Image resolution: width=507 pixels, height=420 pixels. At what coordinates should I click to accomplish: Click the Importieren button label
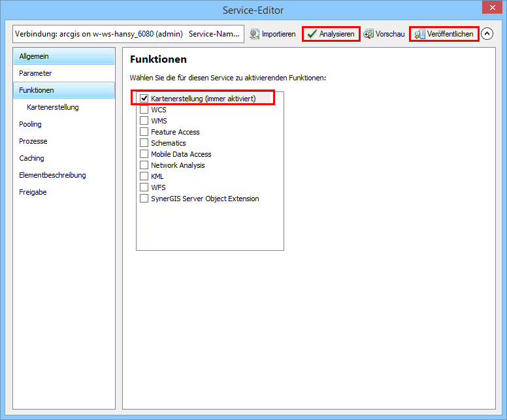(x=279, y=34)
